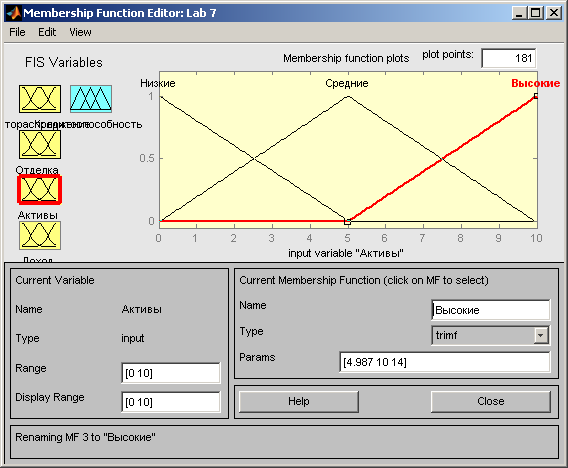Click the input variable "Активы" axis label
568x468 pixels.
click(346, 253)
